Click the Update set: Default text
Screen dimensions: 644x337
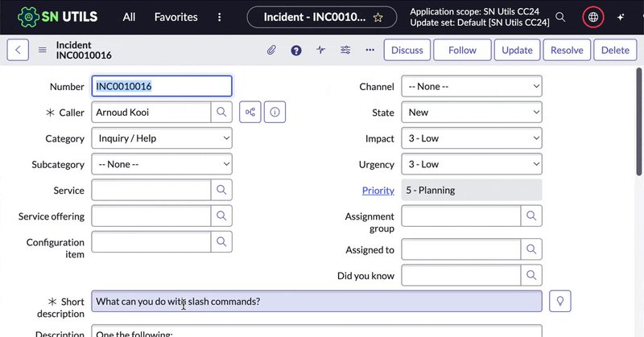479,23
